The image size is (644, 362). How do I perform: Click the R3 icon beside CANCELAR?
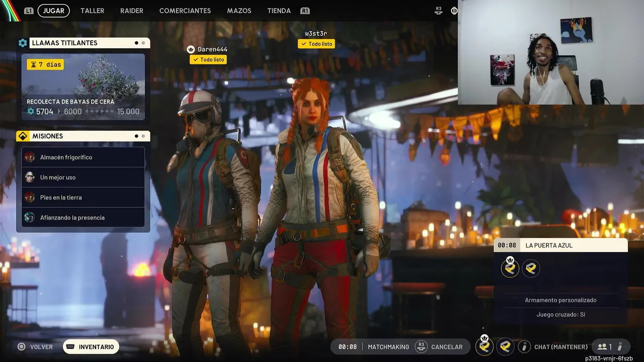coord(421,346)
